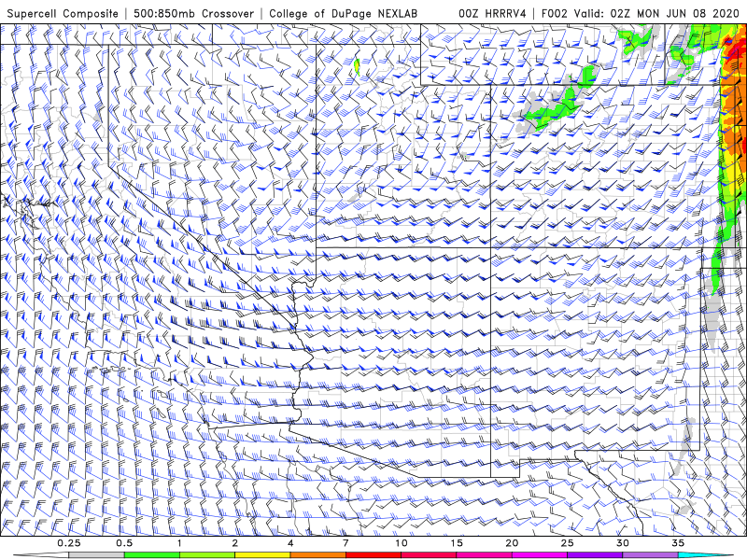Screen dimensions: 747x560
Task: Select the lavender 30–35 legend segment
Action: click(650, 555)
